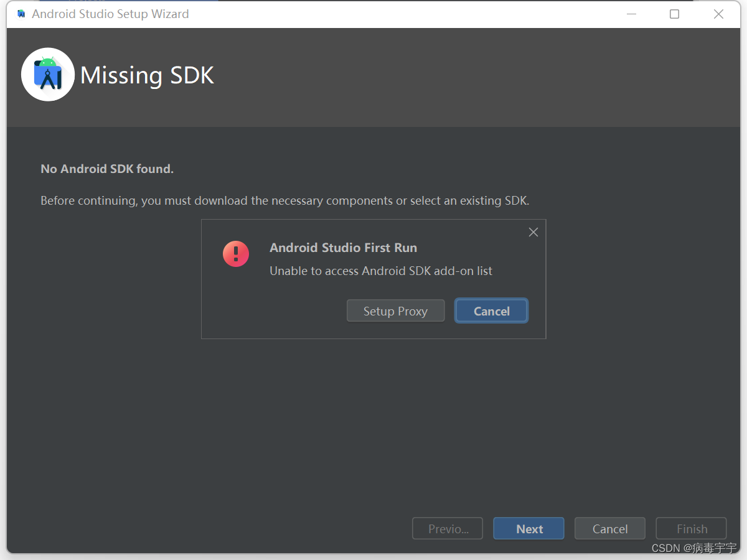Screen dimensions: 747x560
Task: Click the disabled Finish button
Action: 691,529
